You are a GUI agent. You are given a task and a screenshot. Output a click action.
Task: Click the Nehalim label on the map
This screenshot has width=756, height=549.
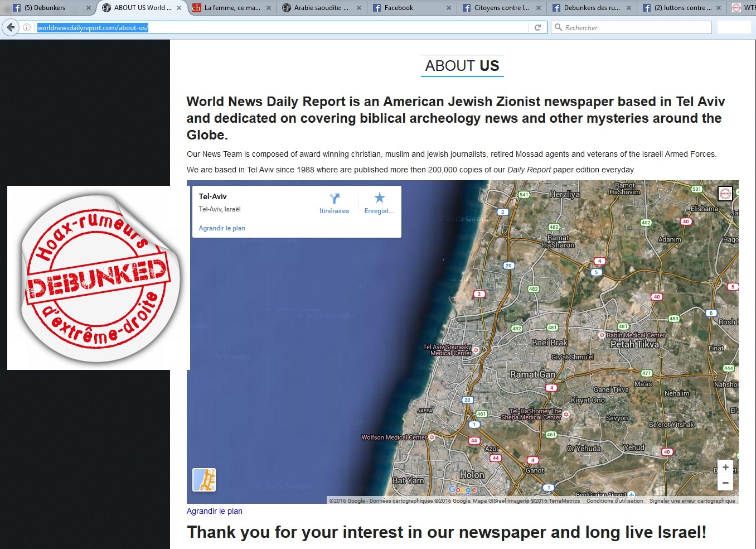click(x=677, y=393)
